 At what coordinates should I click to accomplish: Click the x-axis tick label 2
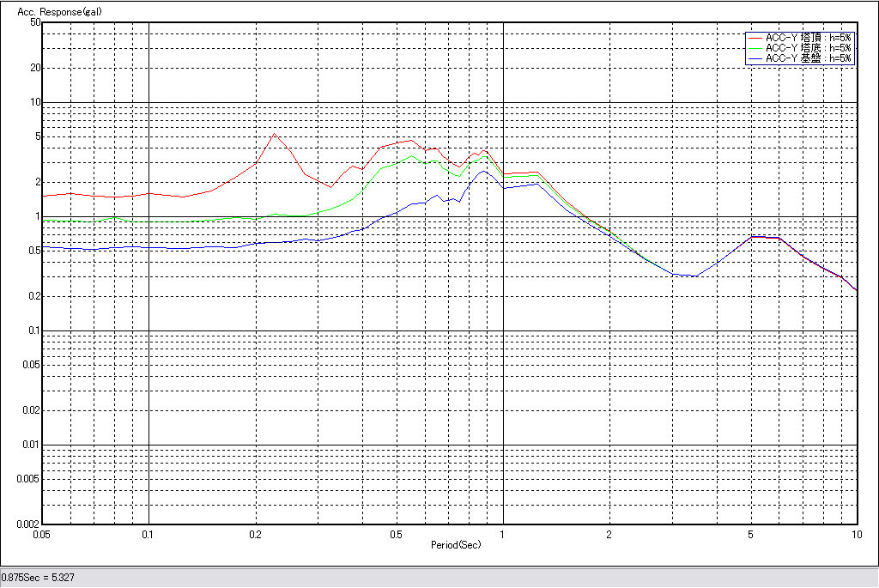point(609,534)
